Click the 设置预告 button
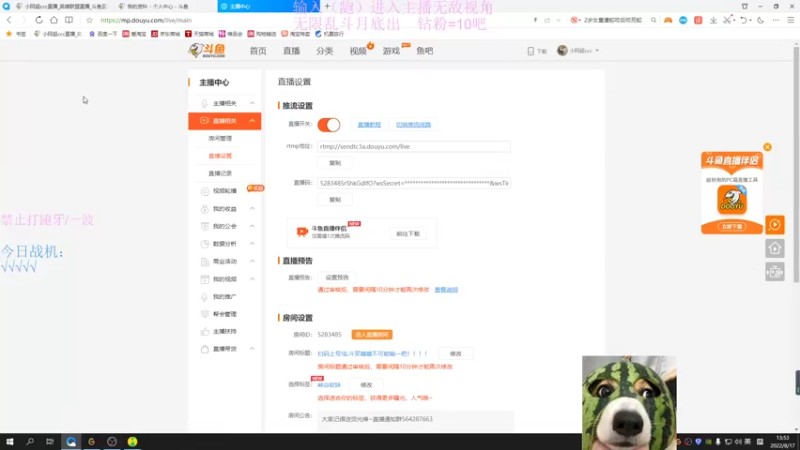Screen dimensions: 800x450 [337, 278]
